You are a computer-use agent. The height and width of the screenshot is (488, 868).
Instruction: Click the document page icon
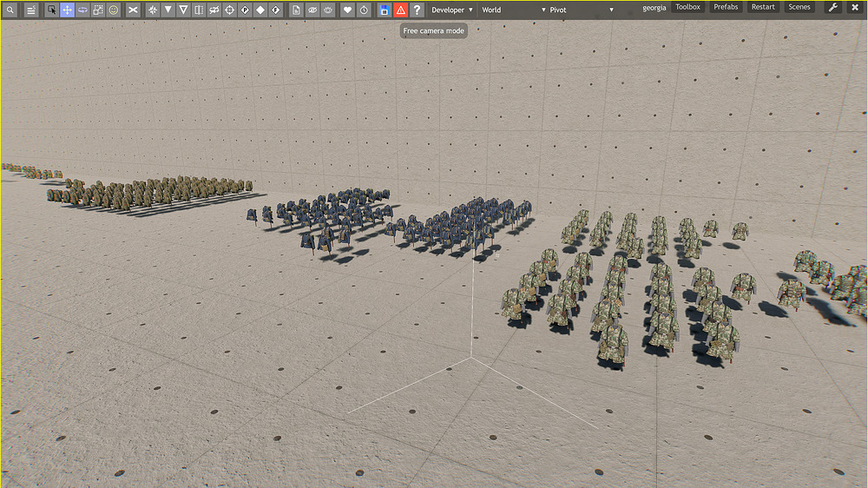[297, 10]
